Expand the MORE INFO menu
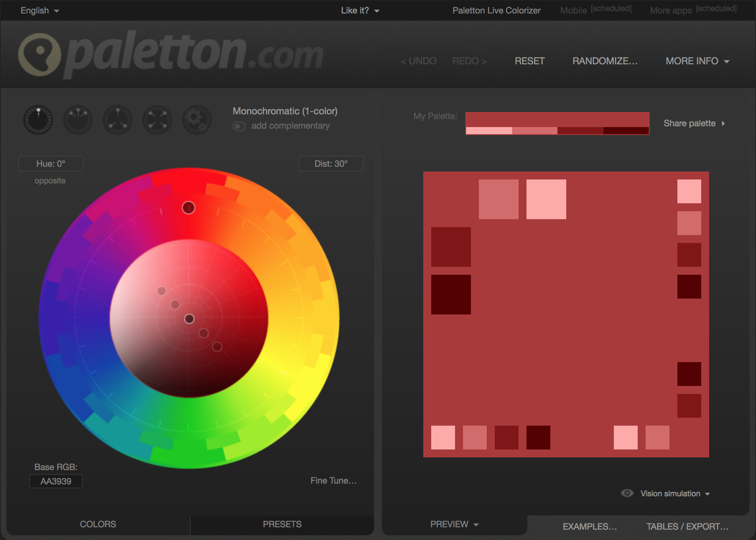The width and height of the screenshot is (756, 540). (x=698, y=61)
